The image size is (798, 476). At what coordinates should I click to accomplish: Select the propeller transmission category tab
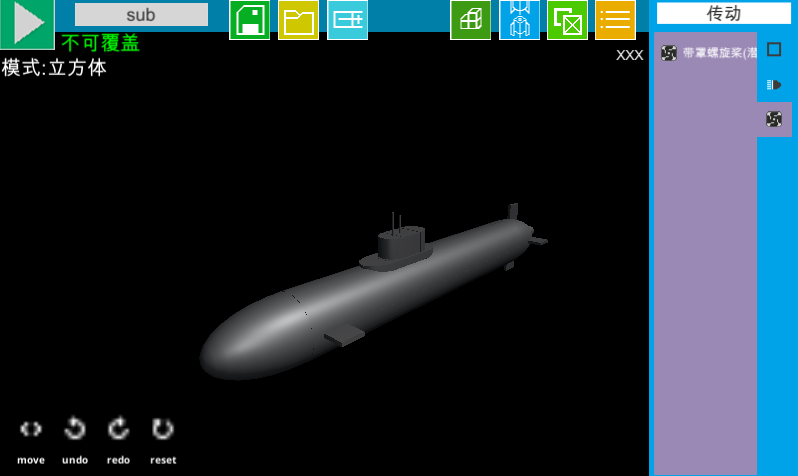[x=774, y=119]
